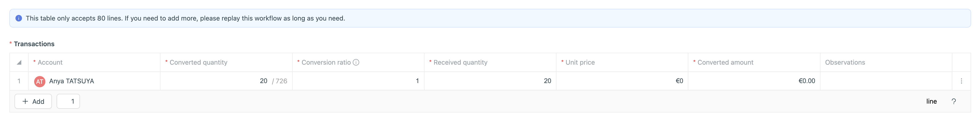
Task: Edit the Converted quantity cell showing 20
Action: [226, 81]
